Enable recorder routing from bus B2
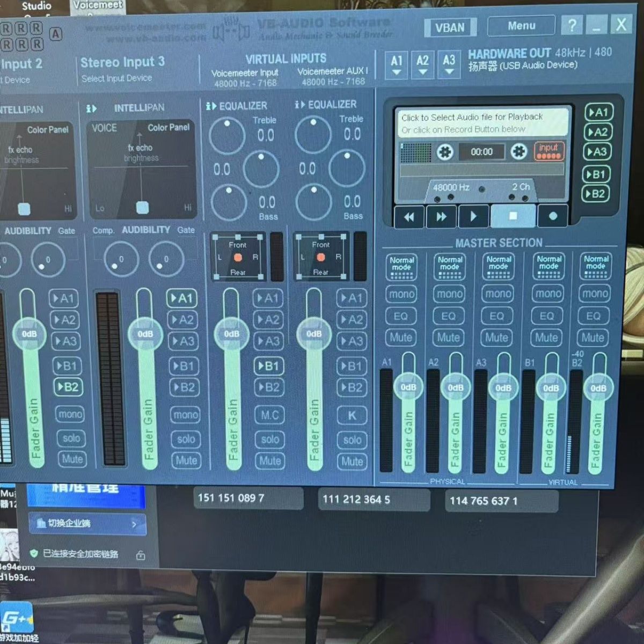The height and width of the screenshot is (644, 644). click(596, 194)
